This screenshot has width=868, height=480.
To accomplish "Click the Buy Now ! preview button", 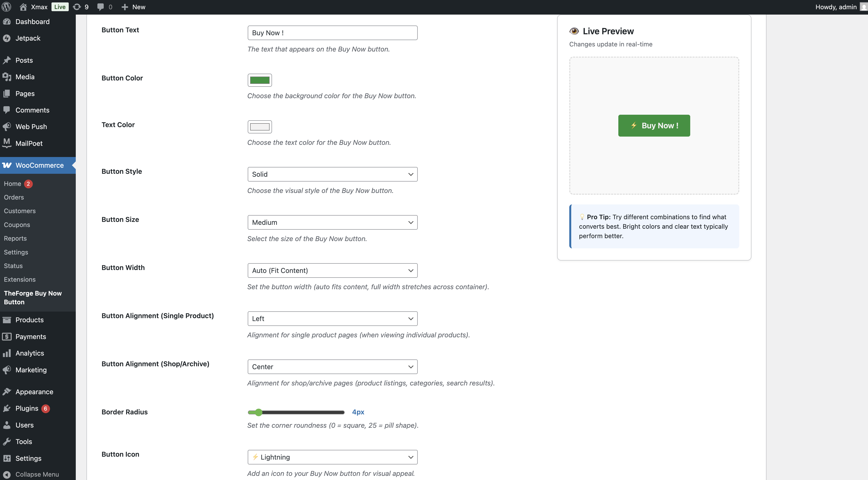I will pos(654,125).
